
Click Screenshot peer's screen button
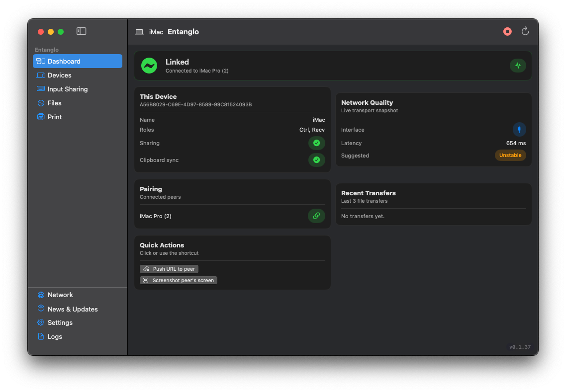(179, 280)
